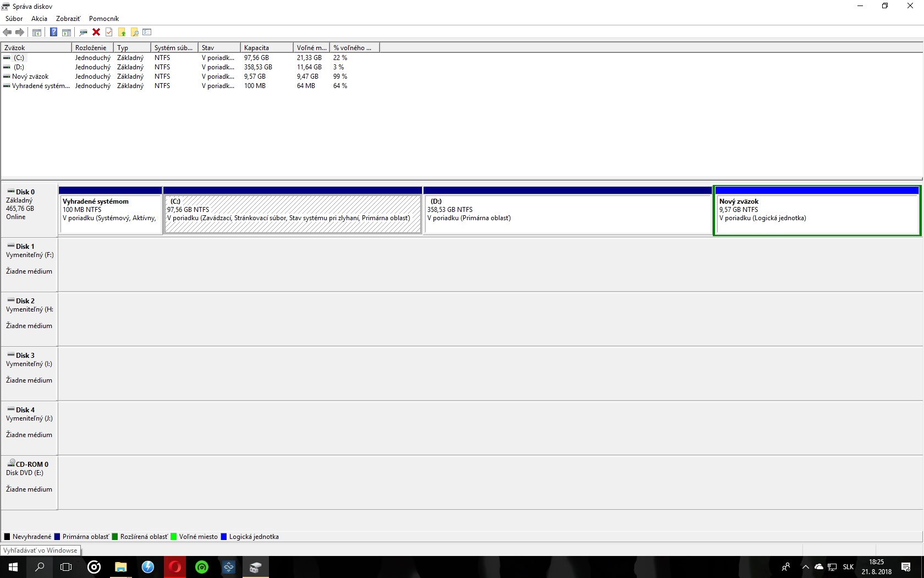Click the checklist settings toolbar icon

pyautogui.click(x=147, y=32)
